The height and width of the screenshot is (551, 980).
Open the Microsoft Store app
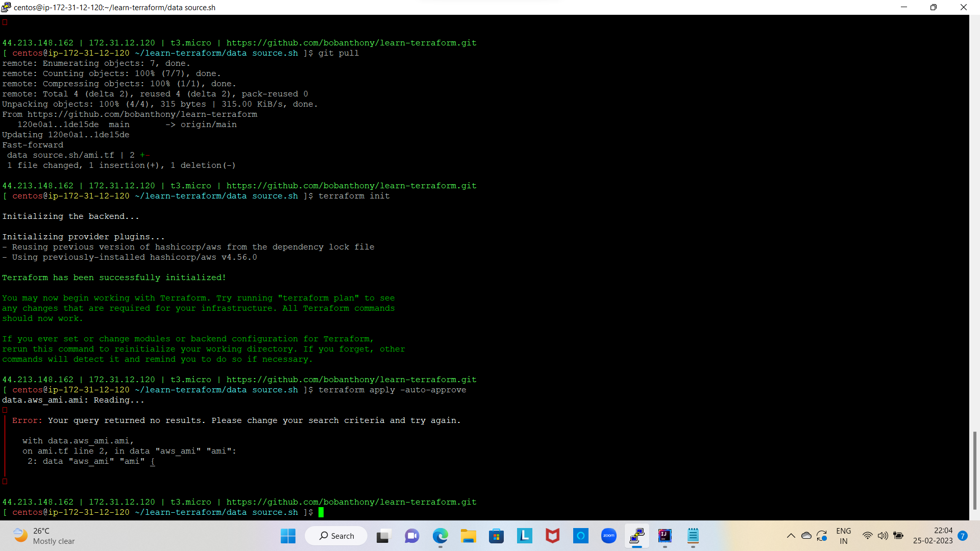[497, 536]
